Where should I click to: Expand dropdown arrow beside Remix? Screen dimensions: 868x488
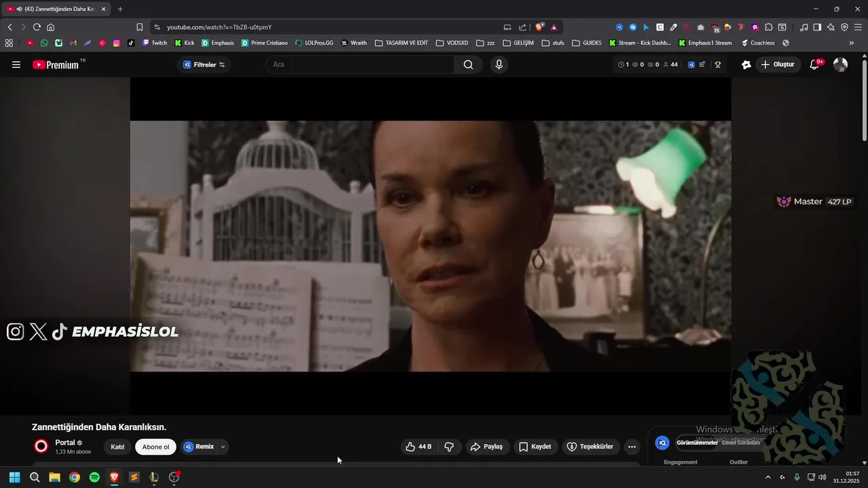[x=222, y=447]
